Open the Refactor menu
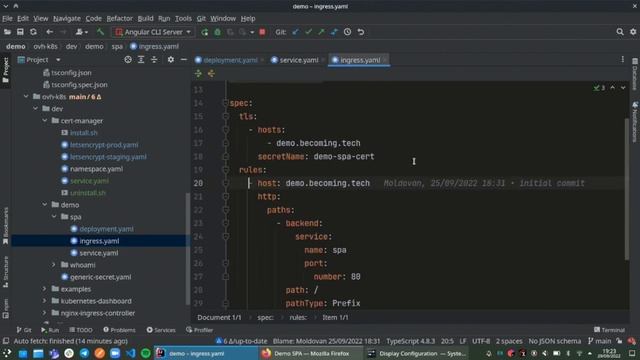This screenshot has width=640, height=360. click(120, 18)
